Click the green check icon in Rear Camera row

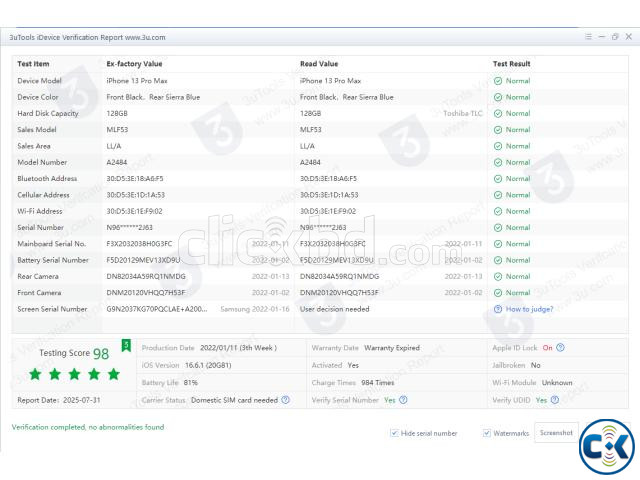coord(498,277)
